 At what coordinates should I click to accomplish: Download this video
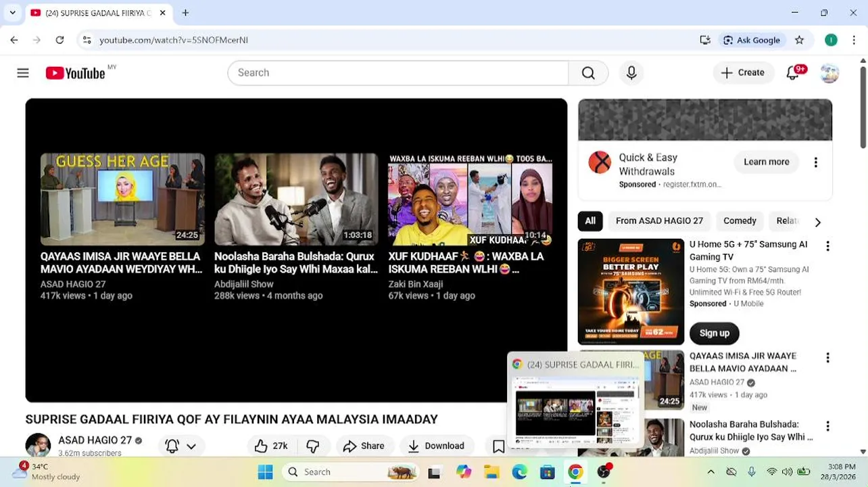click(436, 446)
